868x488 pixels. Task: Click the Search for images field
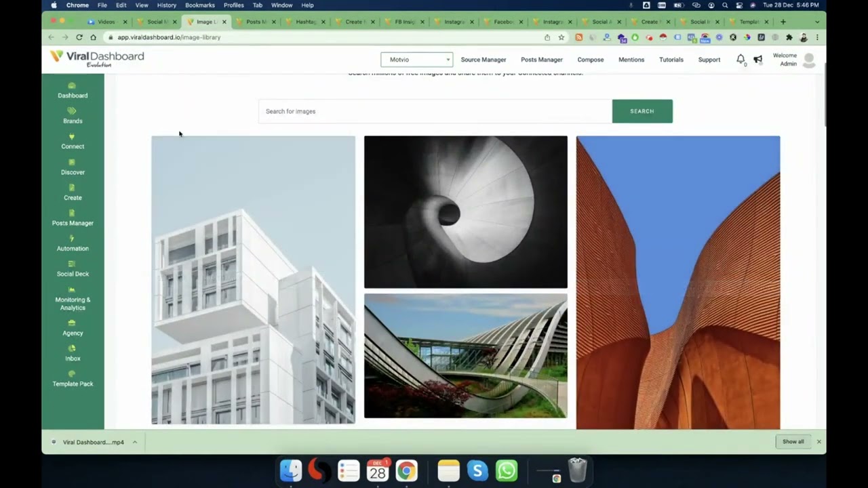(x=435, y=111)
